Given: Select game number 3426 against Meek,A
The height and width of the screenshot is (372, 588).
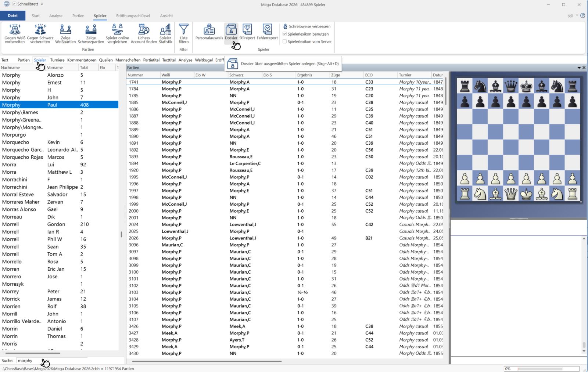Looking at the screenshot, I should coord(285,326).
